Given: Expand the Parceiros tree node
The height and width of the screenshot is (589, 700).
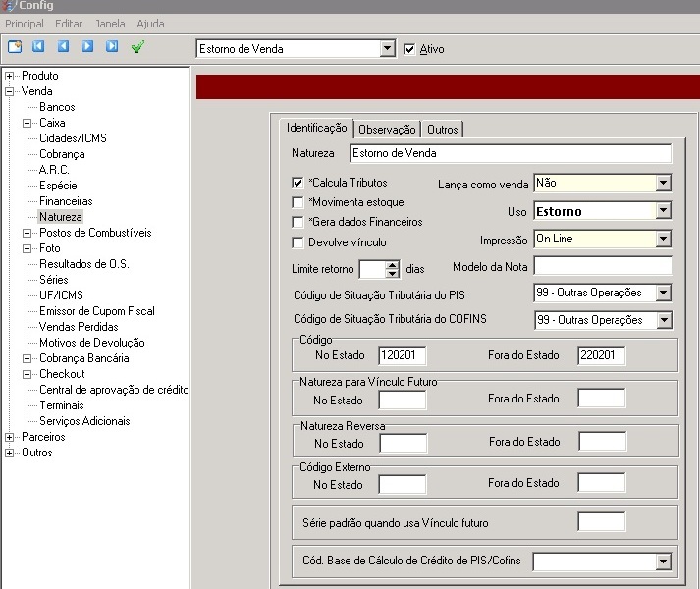Looking at the screenshot, I should click(x=9, y=437).
